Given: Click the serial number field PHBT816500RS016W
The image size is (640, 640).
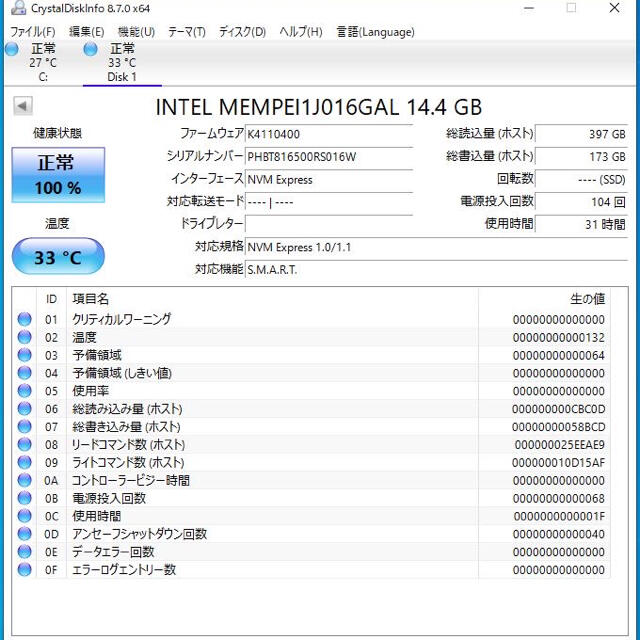Looking at the screenshot, I should (329, 156).
